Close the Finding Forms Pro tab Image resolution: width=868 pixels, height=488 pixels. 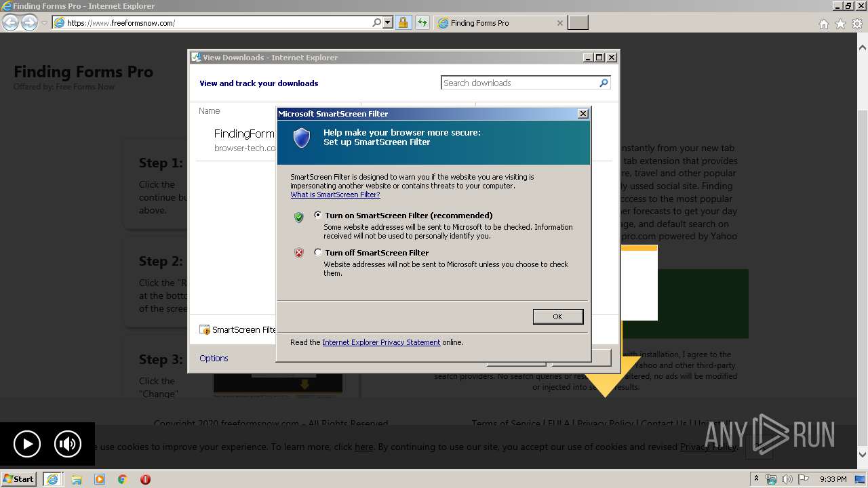[559, 22]
